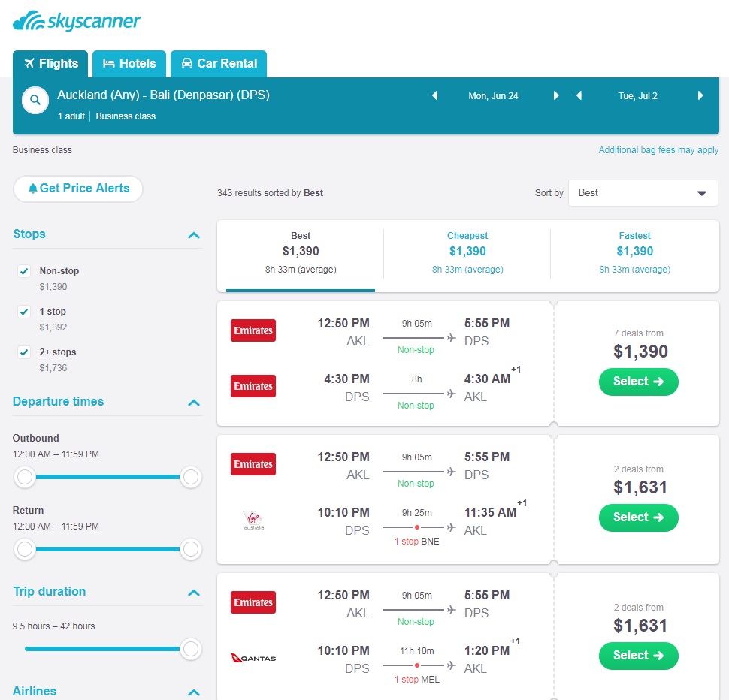Click the 7 deals from text
729x700 pixels.
click(x=638, y=333)
